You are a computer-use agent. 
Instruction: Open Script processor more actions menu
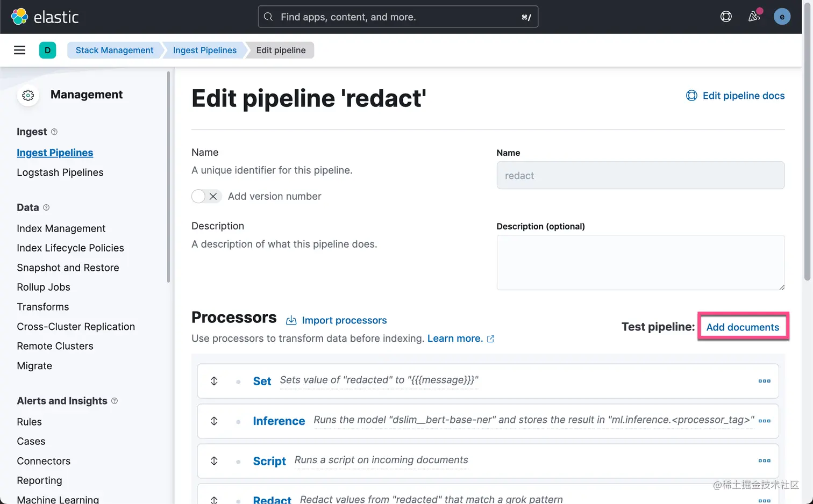pos(764,460)
